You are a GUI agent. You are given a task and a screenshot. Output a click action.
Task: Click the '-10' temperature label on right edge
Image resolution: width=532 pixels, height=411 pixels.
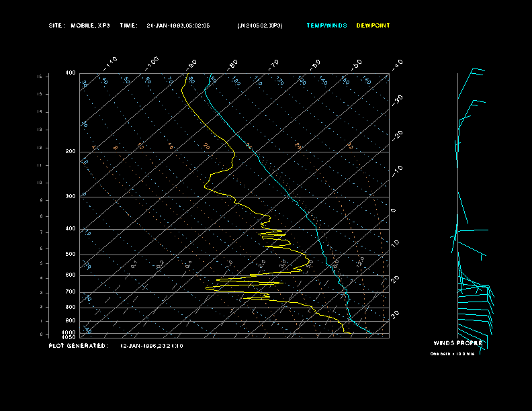(x=397, y=171)
